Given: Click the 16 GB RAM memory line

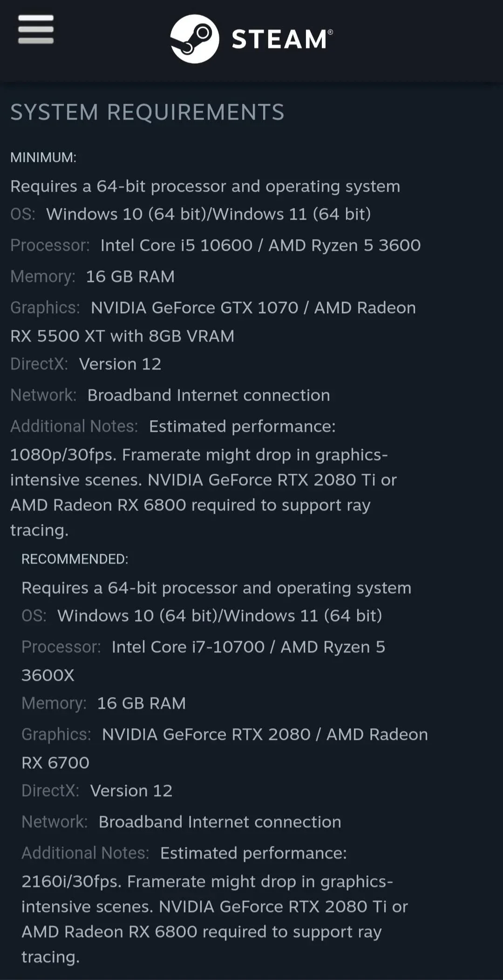Looking at the screenshot, I should point(92,276).
